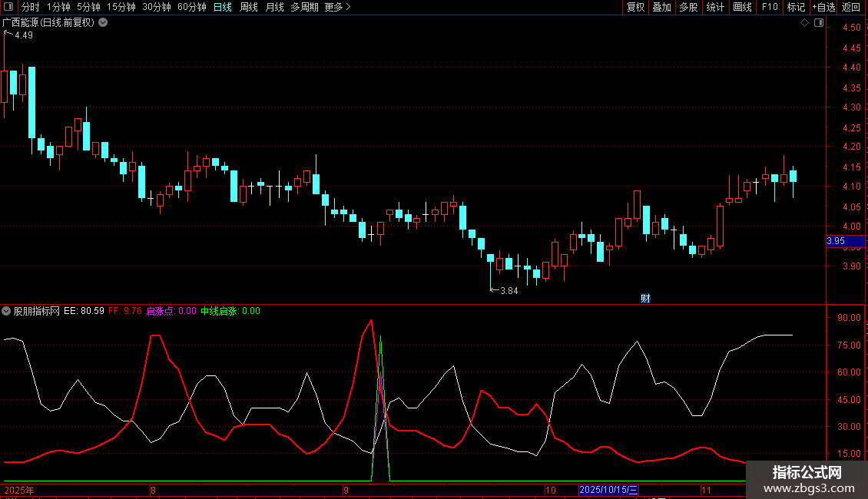
Task: Click the month 11 marker on time axis
Action: click(706, 490)
